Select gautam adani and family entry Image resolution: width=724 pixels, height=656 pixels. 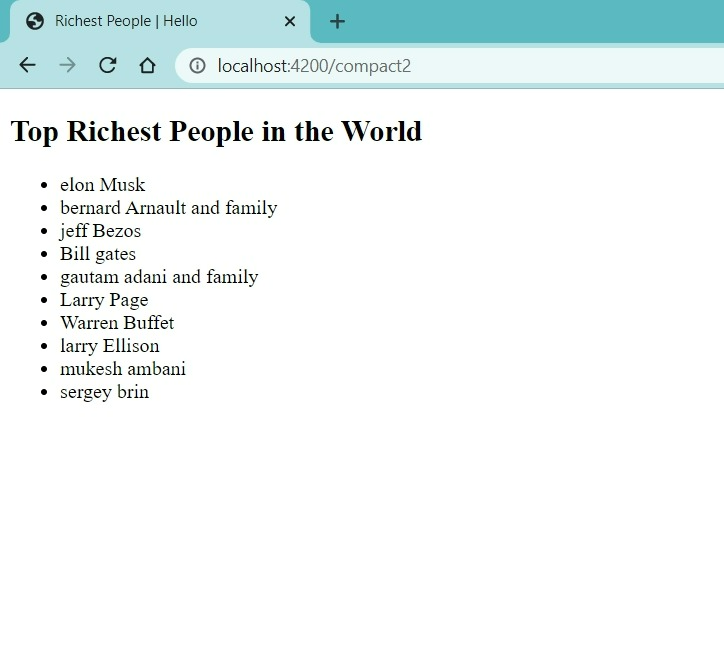[159, 277]
